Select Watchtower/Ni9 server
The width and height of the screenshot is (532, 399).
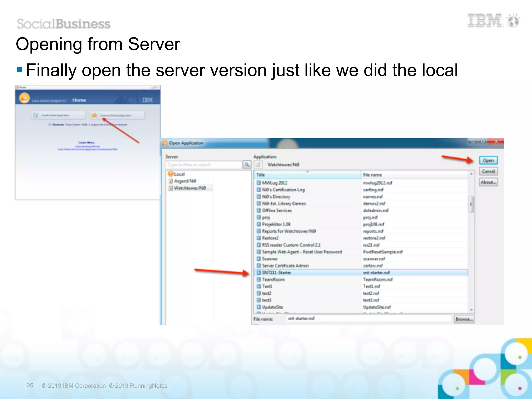(190, 188)
